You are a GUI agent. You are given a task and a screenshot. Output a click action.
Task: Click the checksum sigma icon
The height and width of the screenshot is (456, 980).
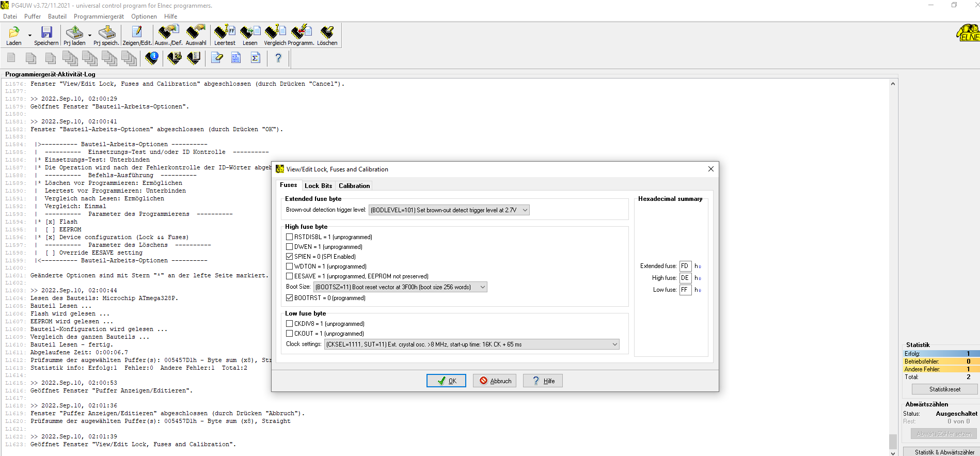point(255,58)
